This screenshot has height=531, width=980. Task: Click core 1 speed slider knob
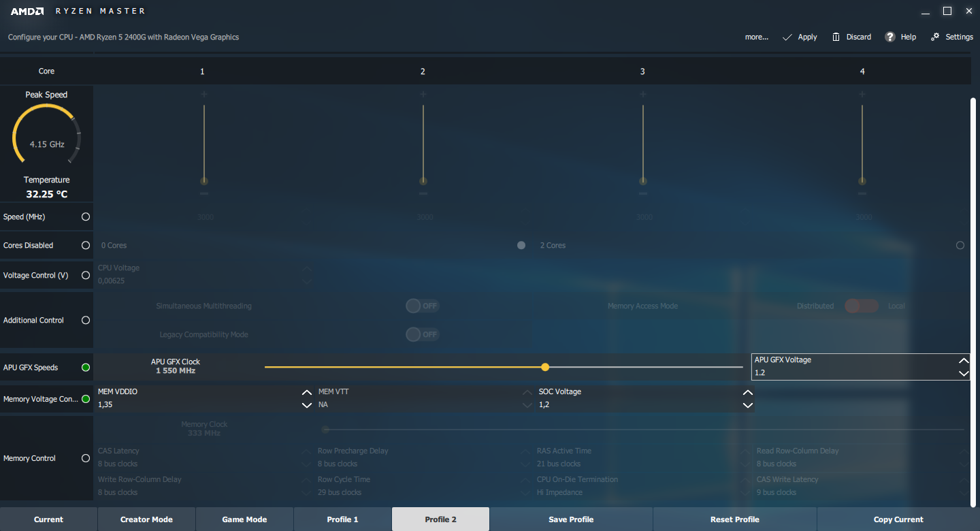click(203, 181)
